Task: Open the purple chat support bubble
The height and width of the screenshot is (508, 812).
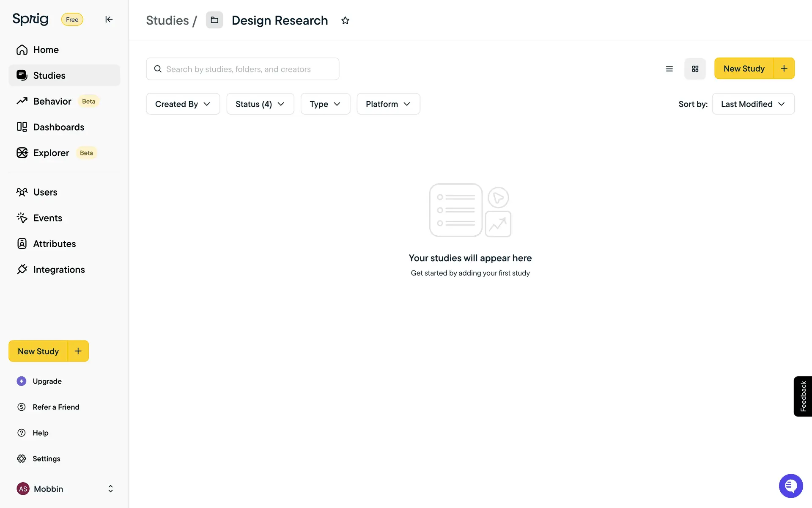Action: [x=790, y=486]
